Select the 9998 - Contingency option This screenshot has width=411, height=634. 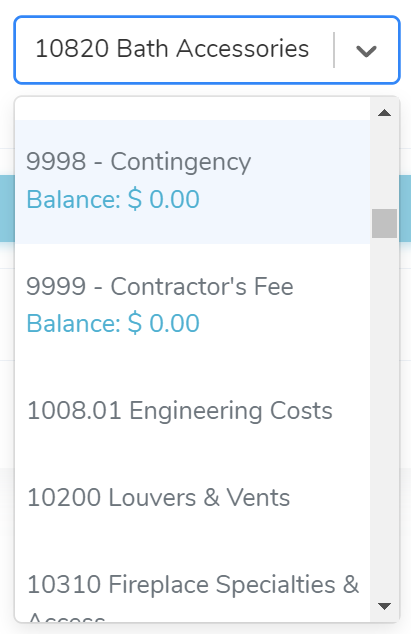tap(193, 182)
